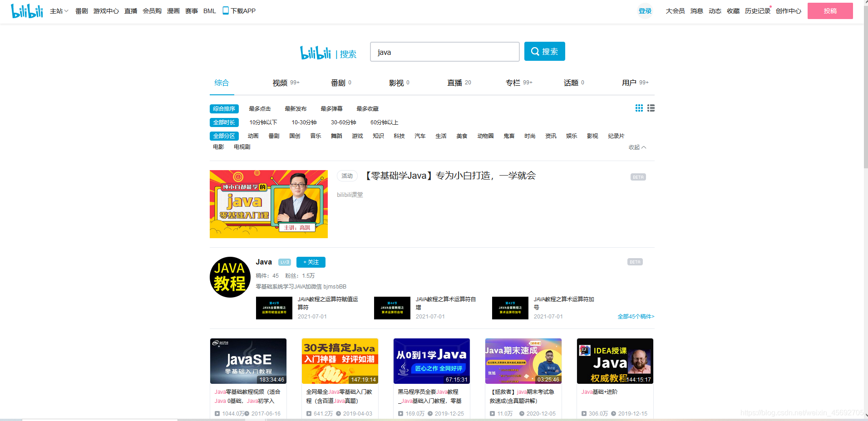Filter category to 纪录片
This screenshot has width=868, height=421.
coord(616,136)
